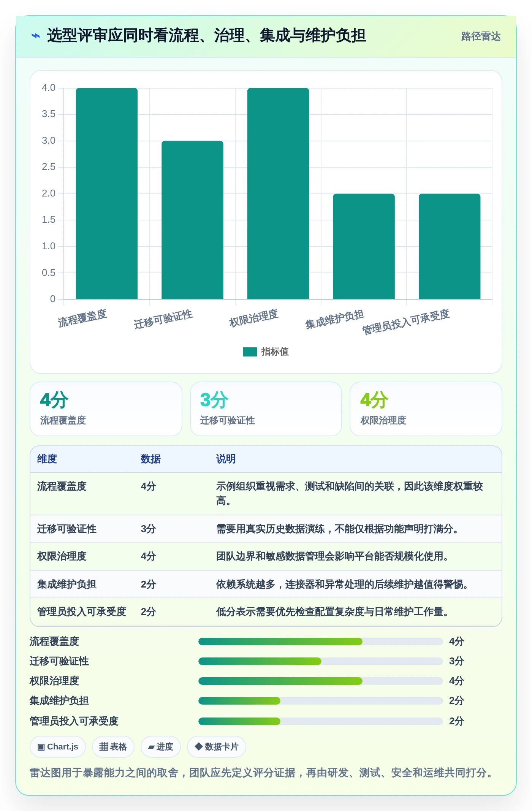Click the 3分 value beside 迁移可验证性 progress bar
The width and height of the screenshot is (532, 811).
pyautogui.click(x=457, y=661)
